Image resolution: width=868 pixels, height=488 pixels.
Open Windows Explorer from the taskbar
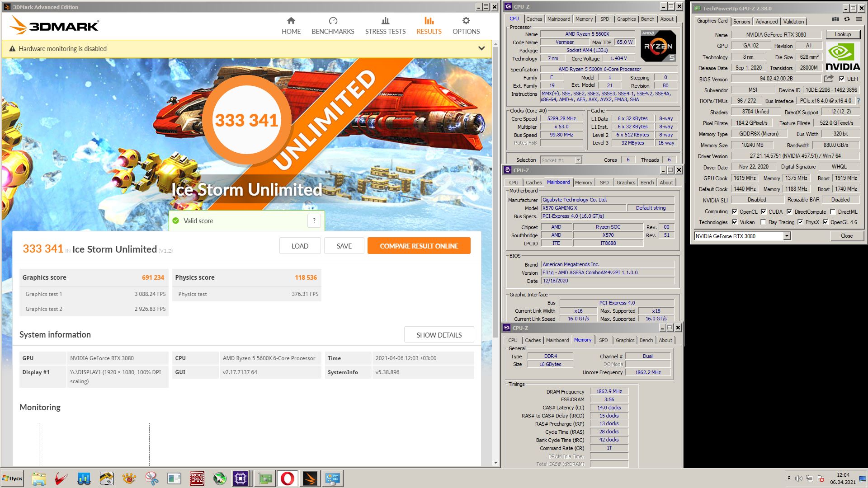[39, 479]
